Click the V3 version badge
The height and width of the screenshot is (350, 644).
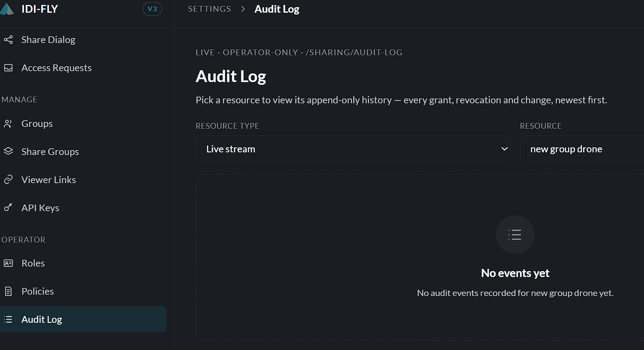tap(152, 9)
